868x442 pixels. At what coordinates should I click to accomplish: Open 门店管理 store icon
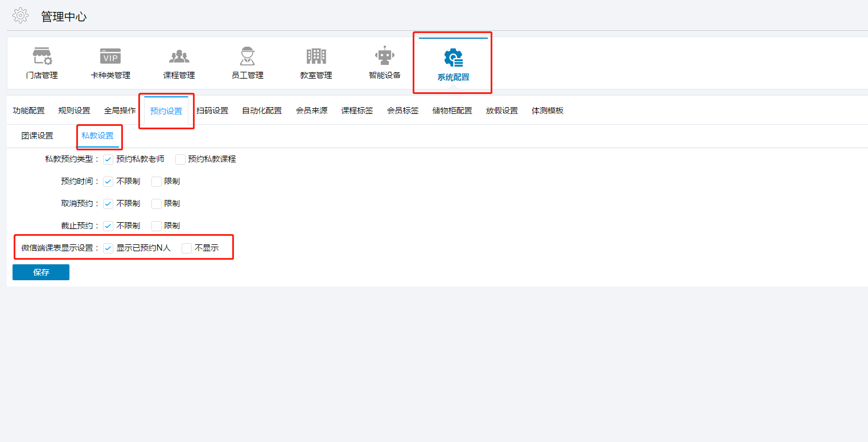[x=42, y=57]
